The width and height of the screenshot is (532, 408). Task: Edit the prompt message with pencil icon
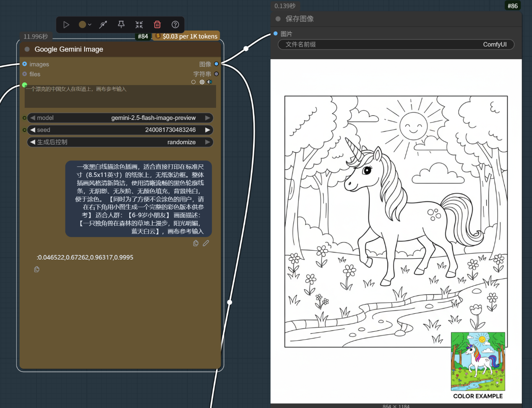tap(206, 243)
